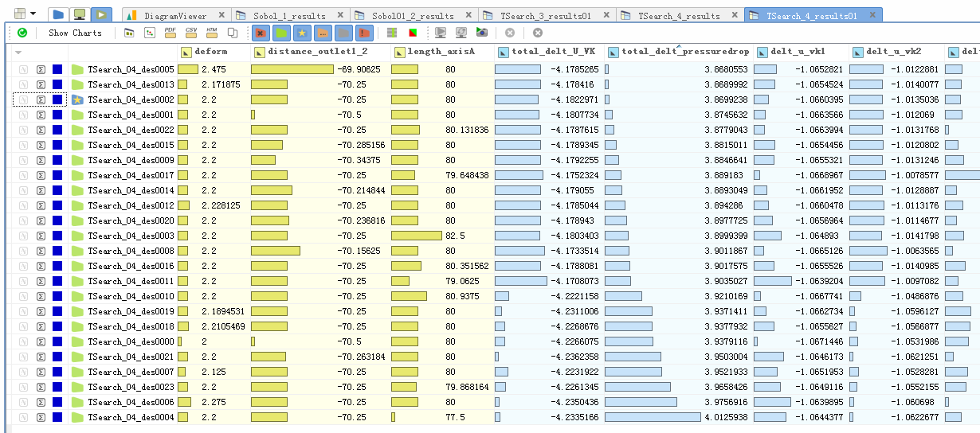Viewport: 980px width, 433px height.
Task: Click the blue folder view button at top
Action: (x=58, y=14)
